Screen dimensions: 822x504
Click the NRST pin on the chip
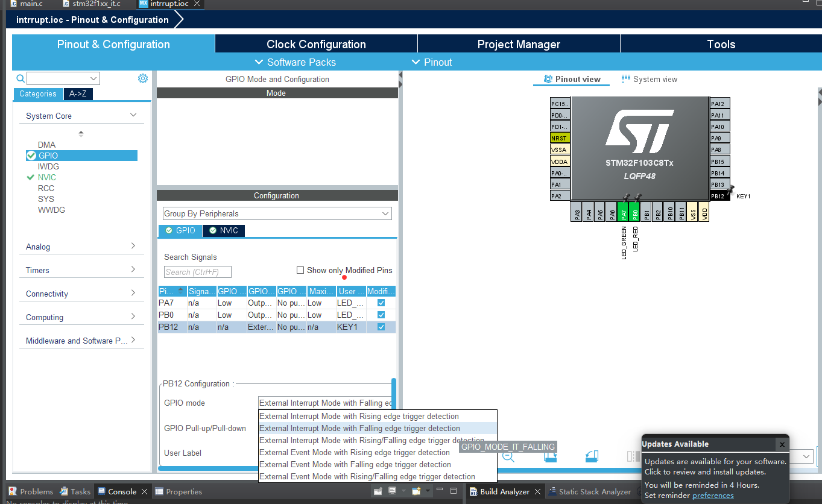(x=560, y=138)
